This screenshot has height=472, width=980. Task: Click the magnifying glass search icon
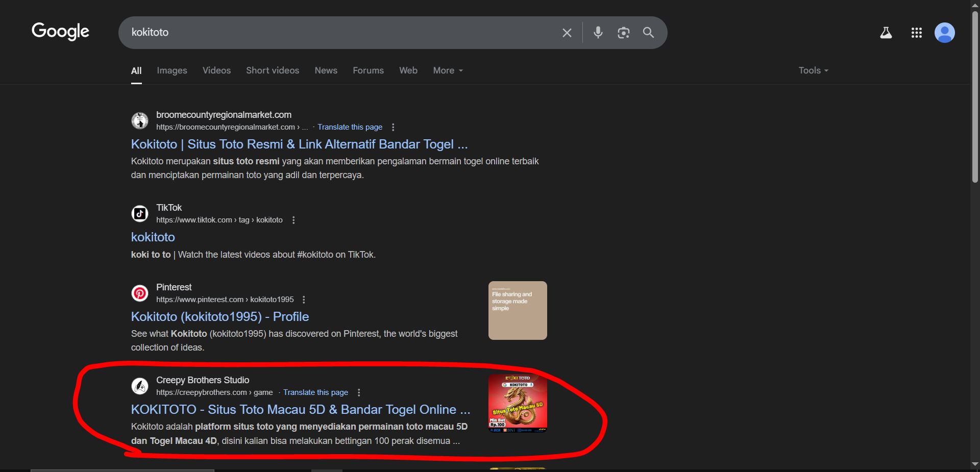point(648,33)
